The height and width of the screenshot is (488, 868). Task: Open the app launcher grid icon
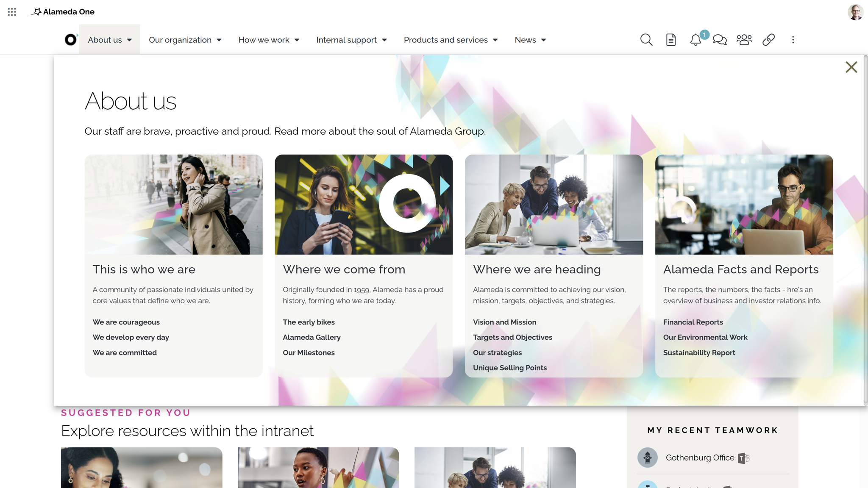point(12,12)
